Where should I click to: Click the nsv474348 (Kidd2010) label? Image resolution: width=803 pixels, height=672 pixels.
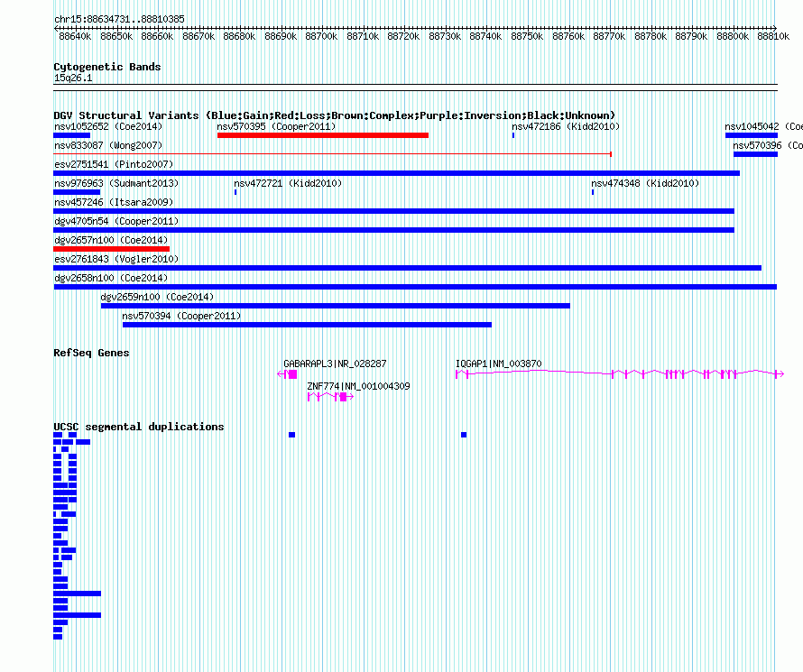(645, 183)
